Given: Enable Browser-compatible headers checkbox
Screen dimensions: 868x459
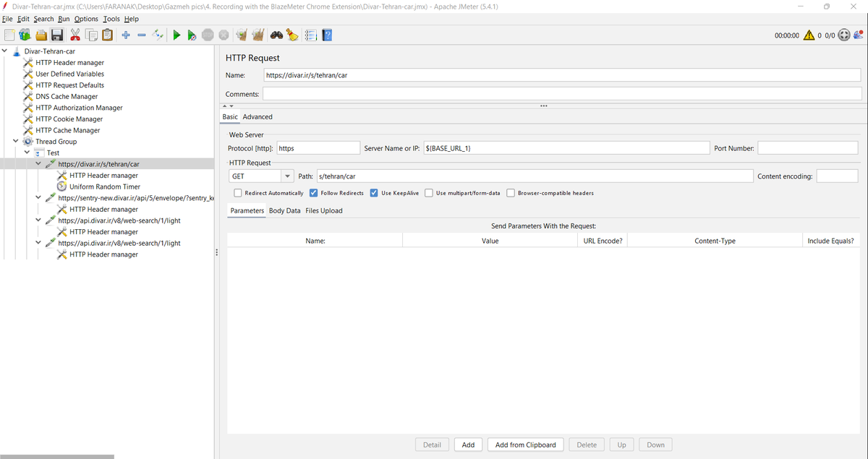Looking at the screenshot, I should [511, 193].
